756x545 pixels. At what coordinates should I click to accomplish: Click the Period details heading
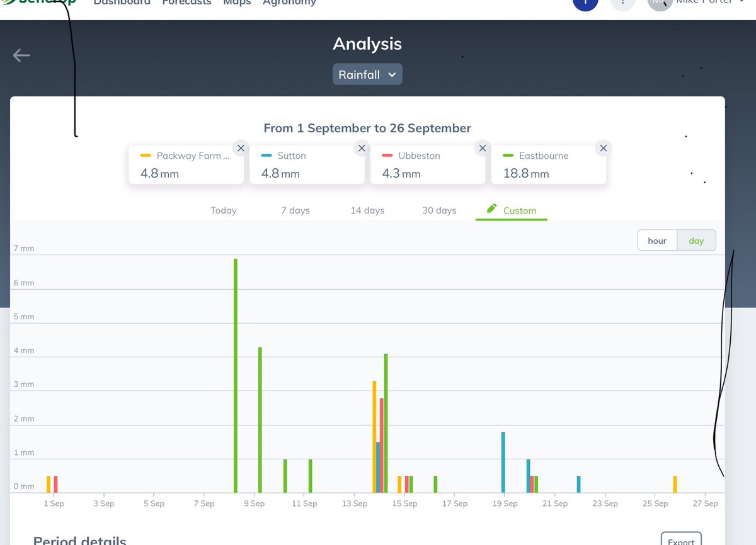[x=80, y=541]
